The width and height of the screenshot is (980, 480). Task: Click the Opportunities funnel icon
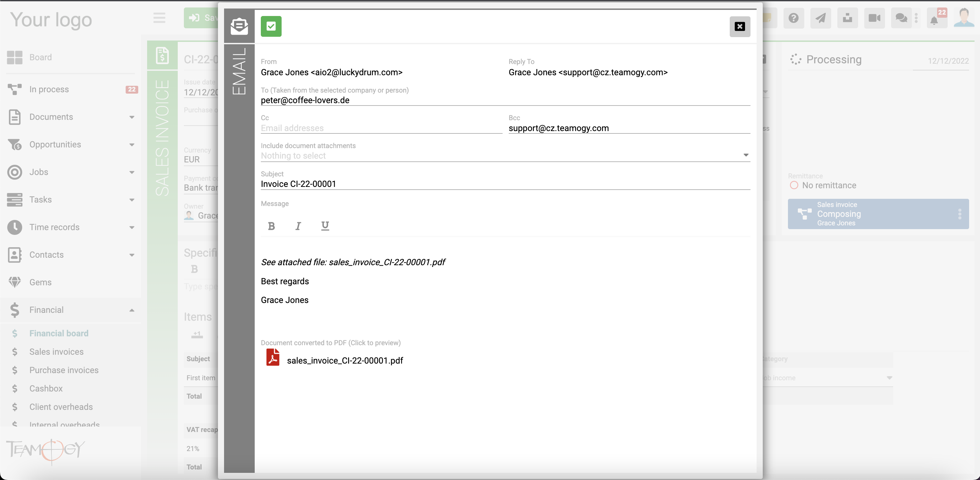click(x=14, y=145)
